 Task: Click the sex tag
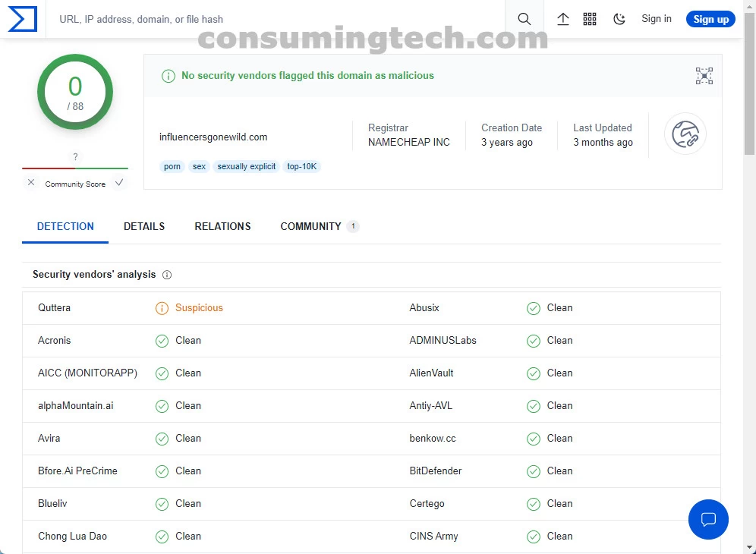coord(199,166)
